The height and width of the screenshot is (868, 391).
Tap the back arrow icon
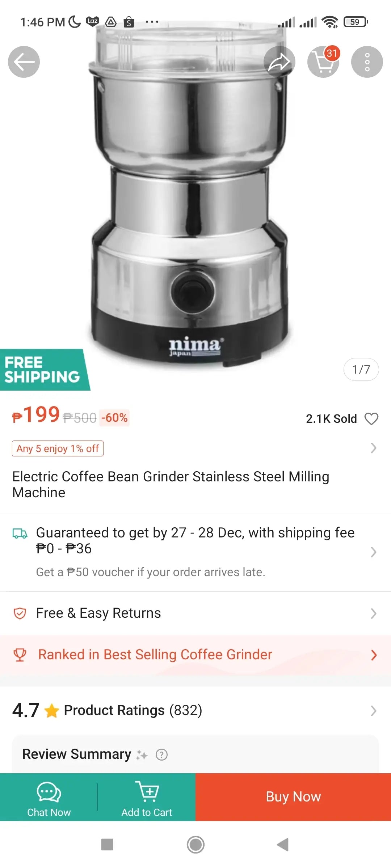tap(24, 62)
